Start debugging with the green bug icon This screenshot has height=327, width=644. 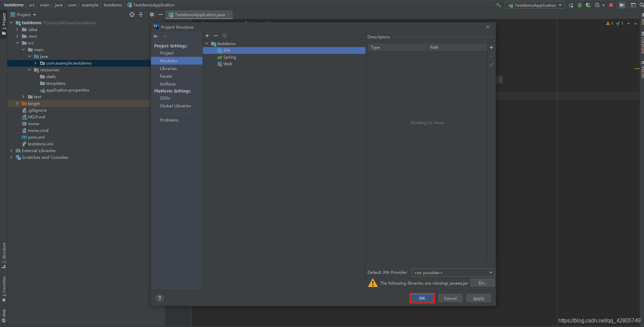tap(580, 5)
